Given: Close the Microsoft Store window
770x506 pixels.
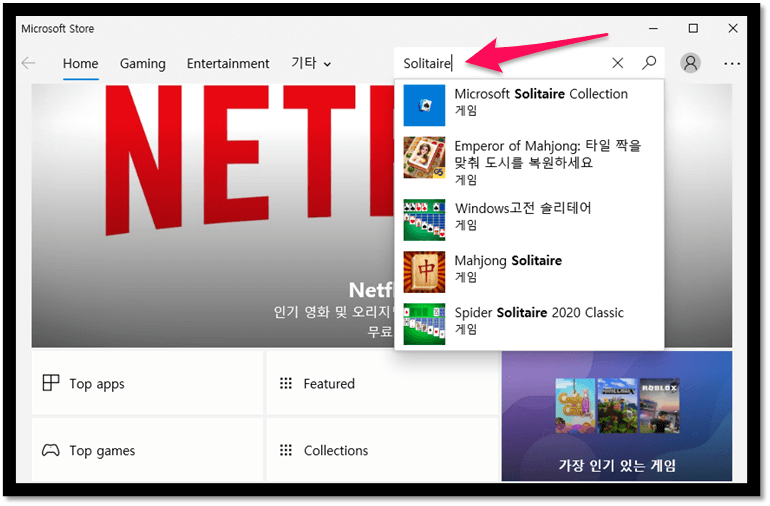Looking at the screenshot, I should pyautogui.click(x=733, y=28).
